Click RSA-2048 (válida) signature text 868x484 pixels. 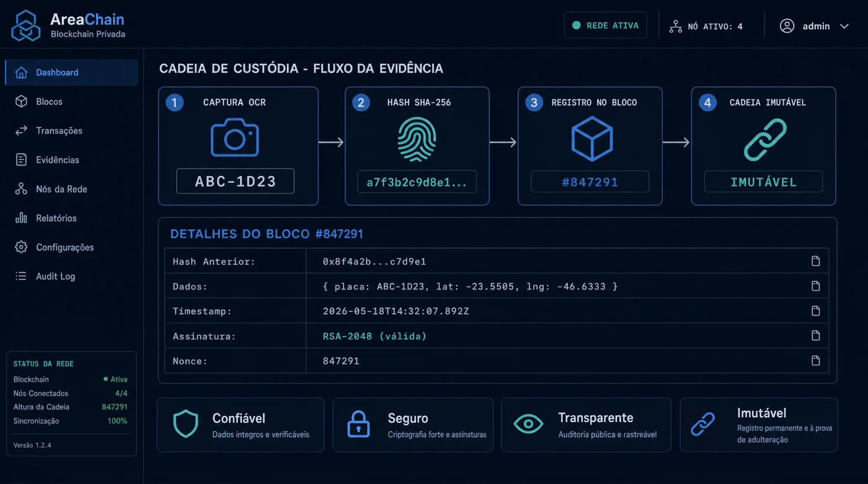click(x=375, y=336)
